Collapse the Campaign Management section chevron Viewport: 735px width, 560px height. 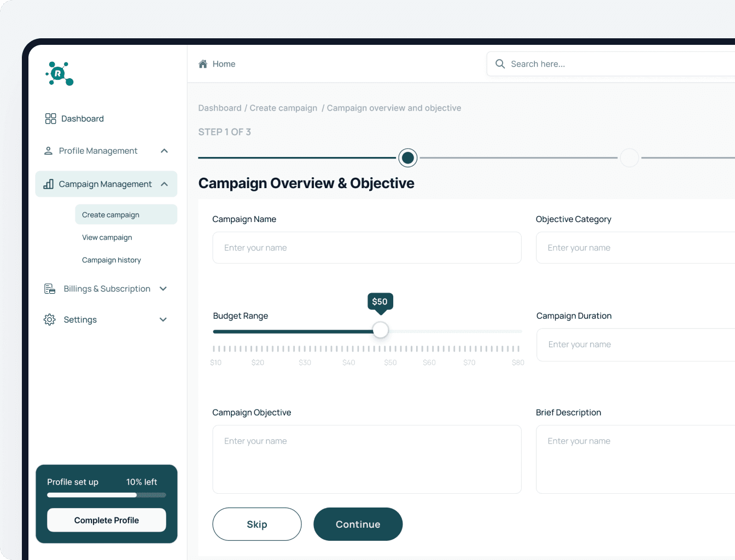(164, 184)
